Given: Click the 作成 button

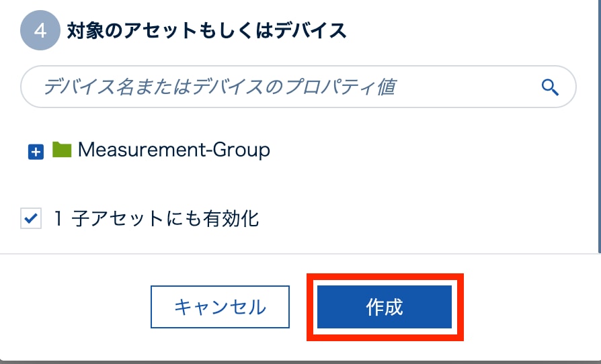Looking at the screenshot, I should 385,307.
